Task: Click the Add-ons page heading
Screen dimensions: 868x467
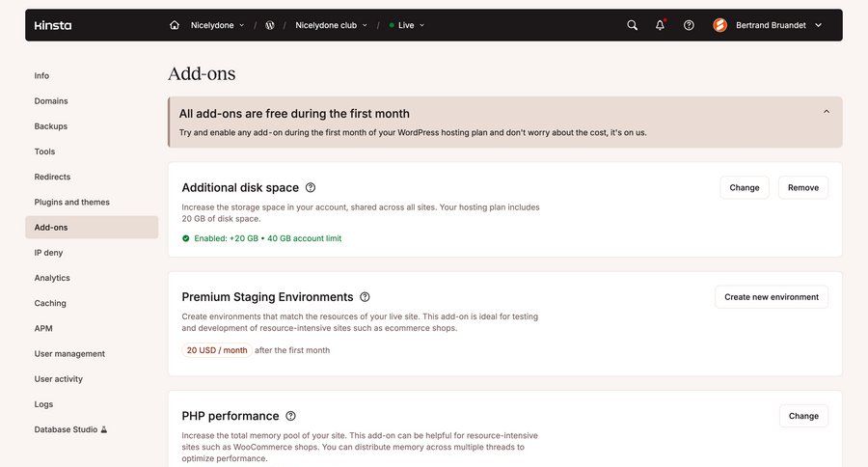Action: [x=202, y=73]
